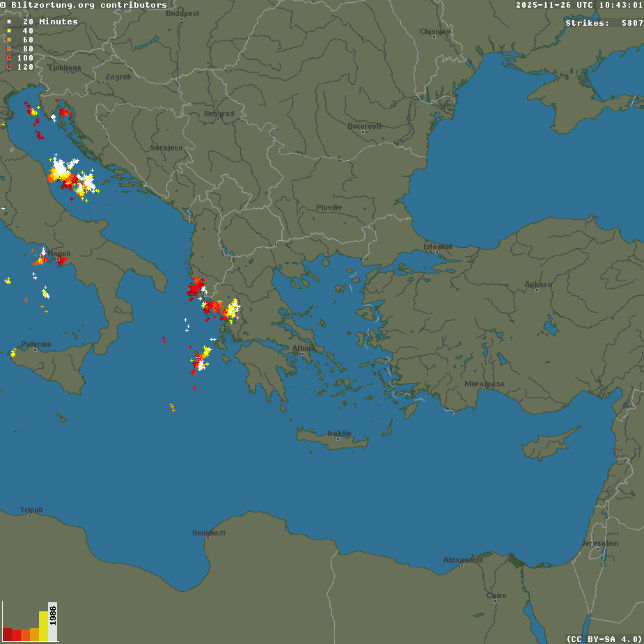Select the Ankara city marker

tap(538, 290)
